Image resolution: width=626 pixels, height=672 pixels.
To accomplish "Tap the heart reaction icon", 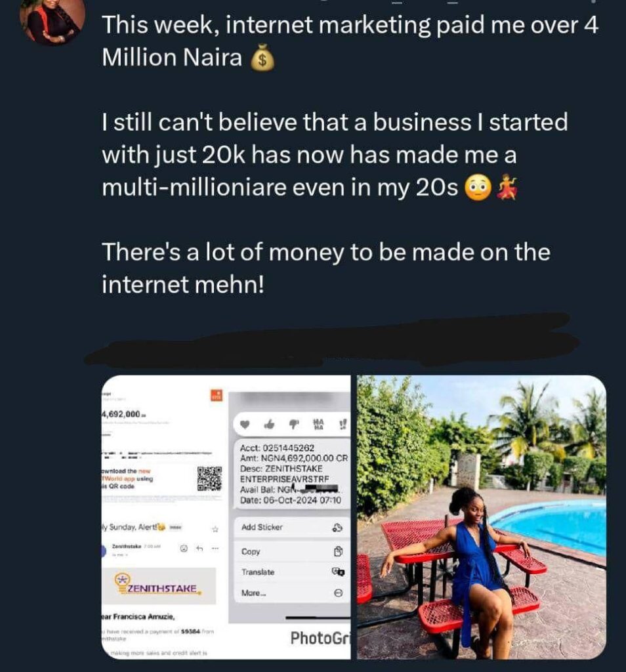I will (x=245, y=425).
